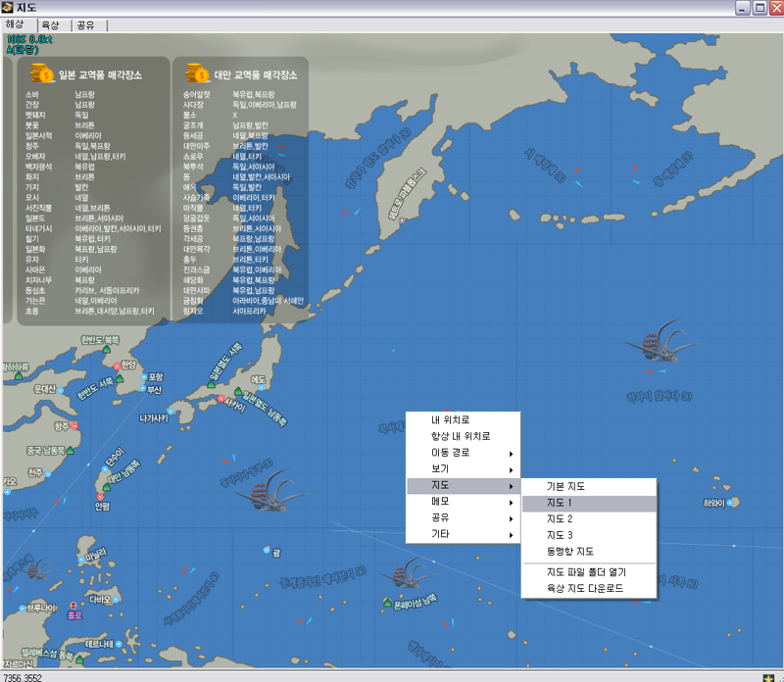Click the 일본열도 서쪽 landing point triangle
Image resolution: width=784 pixels, height=682 pixels.
pyautogui.click(x=211, y=384)
